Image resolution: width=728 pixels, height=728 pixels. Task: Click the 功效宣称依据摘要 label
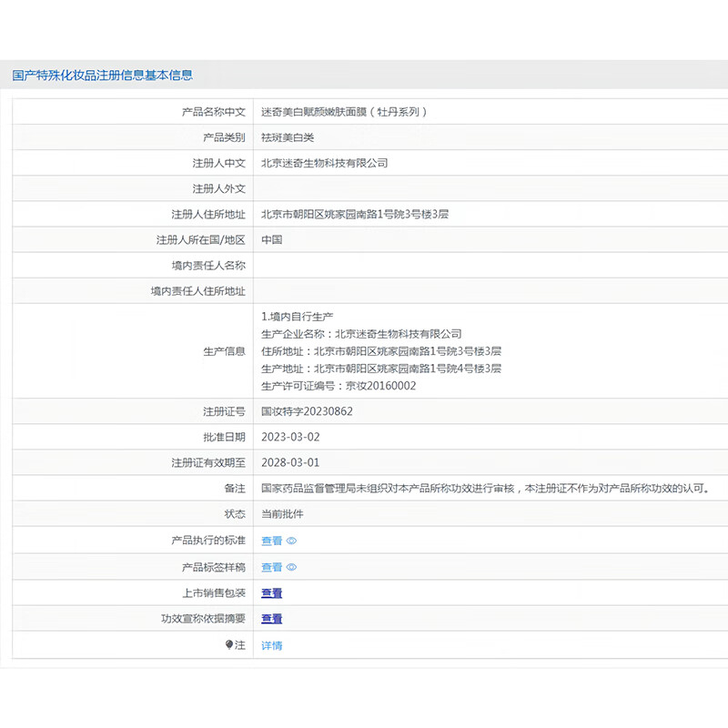coord(203,619)
